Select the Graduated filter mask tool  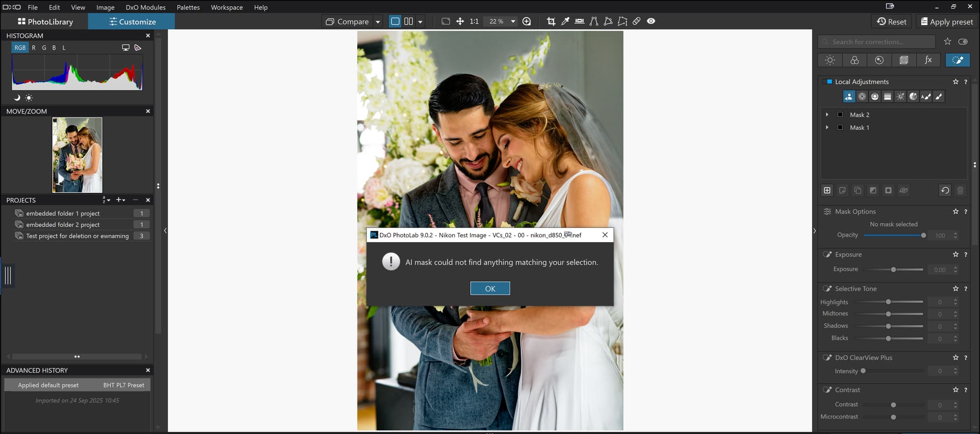coord(888,97)
